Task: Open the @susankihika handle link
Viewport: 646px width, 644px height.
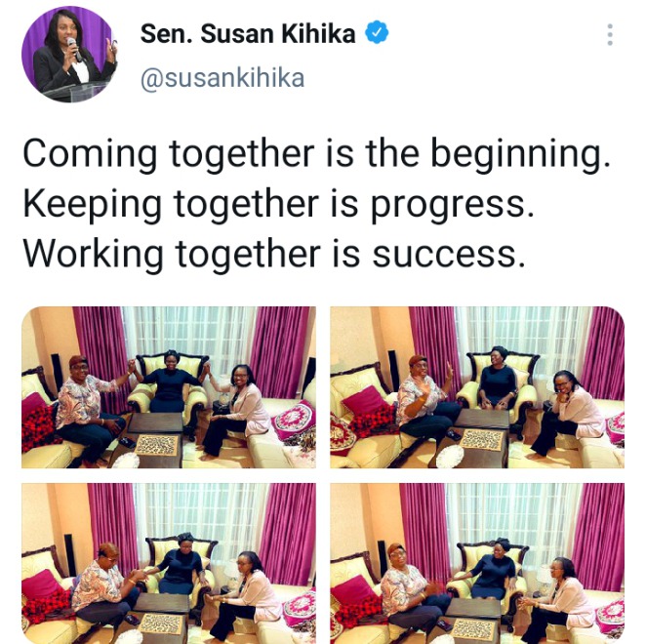Action: tap(222, 78)
